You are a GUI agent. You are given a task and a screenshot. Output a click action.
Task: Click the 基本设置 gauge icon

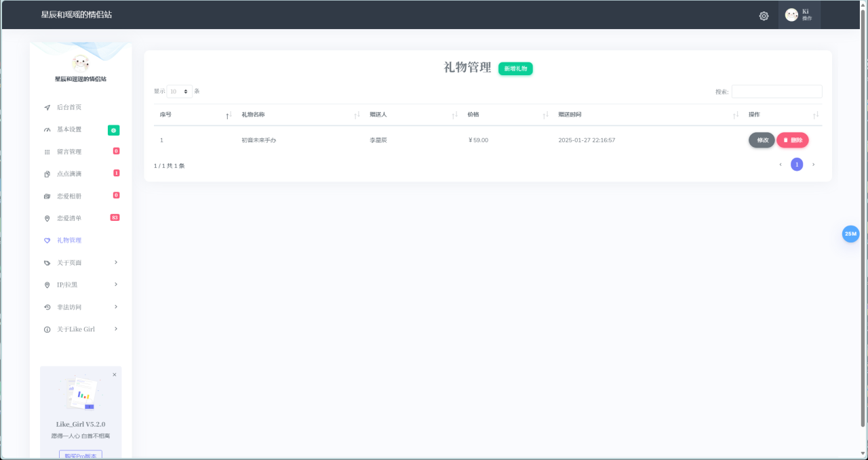pyautogui.click(x=47, y=129)
